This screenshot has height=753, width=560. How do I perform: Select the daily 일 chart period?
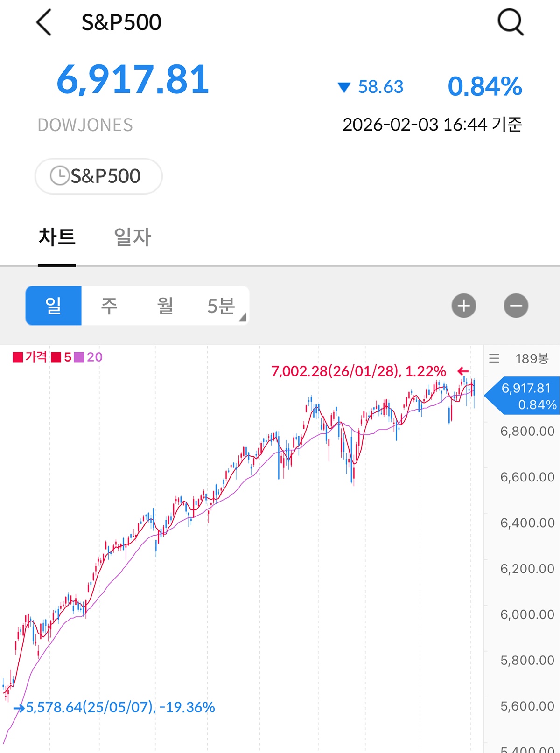[x=54, y=306]
